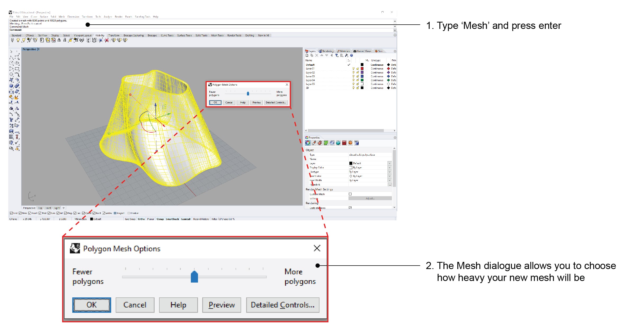Click the Layer 01 red color swatch
Viewport: 644px width, 330px height.
[x=362, y=69]
